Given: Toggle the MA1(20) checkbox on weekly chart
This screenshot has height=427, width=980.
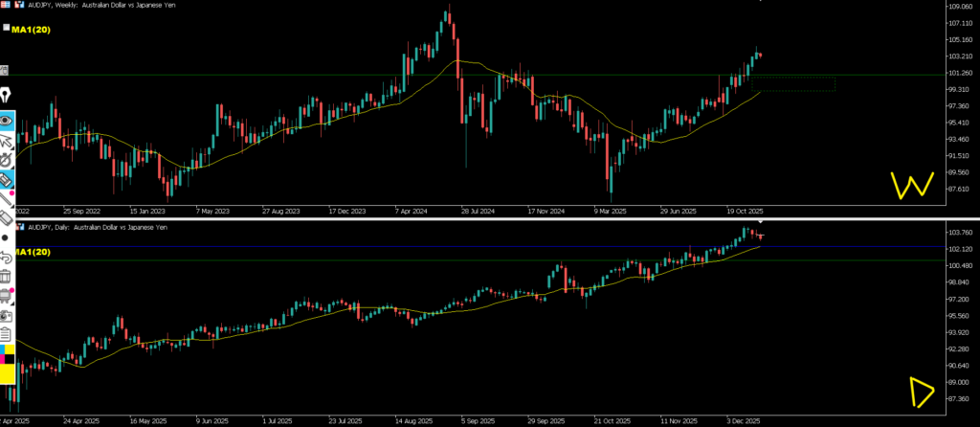Looking at the screenshot, I should (6, 29).
